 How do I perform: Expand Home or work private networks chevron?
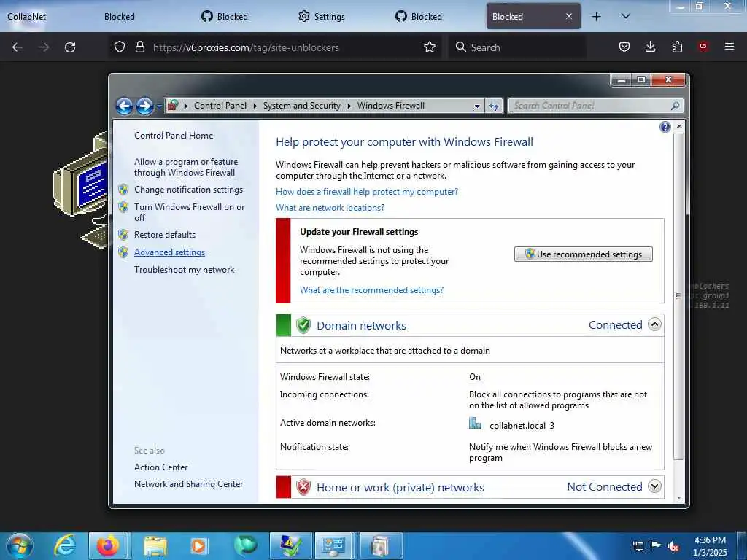[654, 486]
